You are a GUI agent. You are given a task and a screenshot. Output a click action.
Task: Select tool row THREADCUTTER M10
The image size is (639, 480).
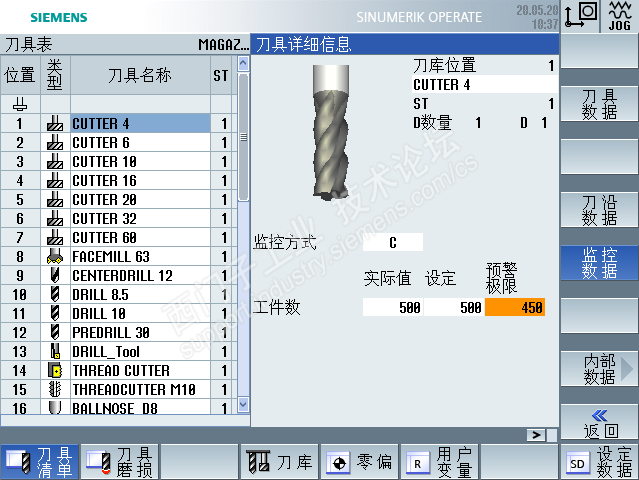coord(141,389)
